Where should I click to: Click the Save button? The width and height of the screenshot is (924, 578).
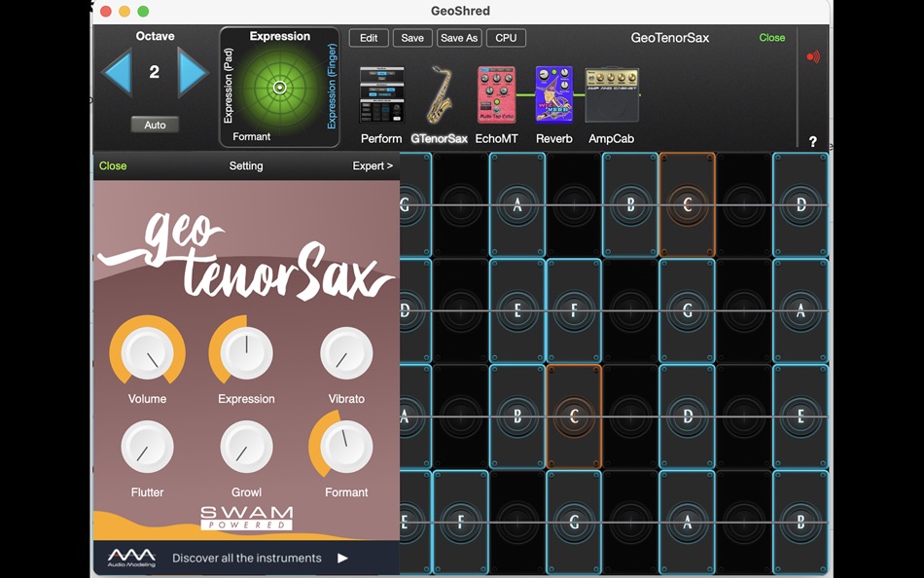tap(412, 38)
